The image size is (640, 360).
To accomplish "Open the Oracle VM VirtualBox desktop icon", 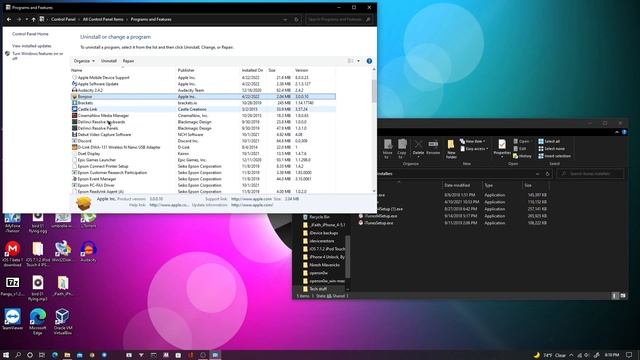I will click(x=62, y=322).
